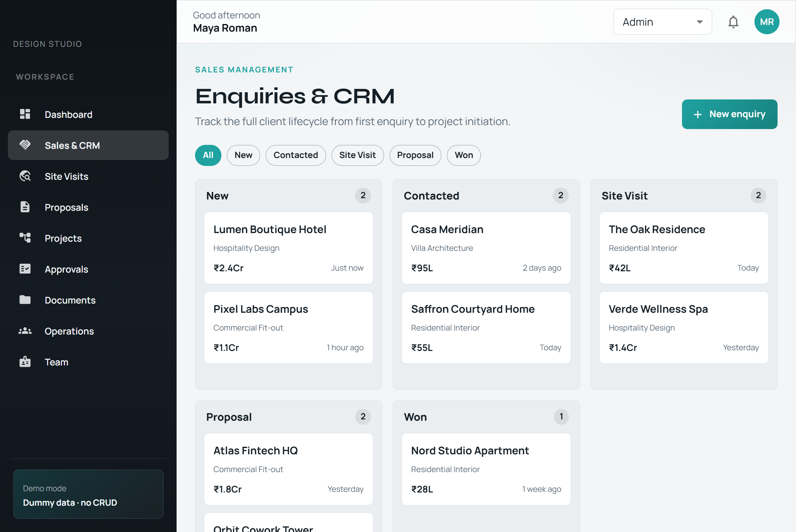Filter enquiries by Won chip
This screenshot has width=796, height=532.
(x=464, y=155)
